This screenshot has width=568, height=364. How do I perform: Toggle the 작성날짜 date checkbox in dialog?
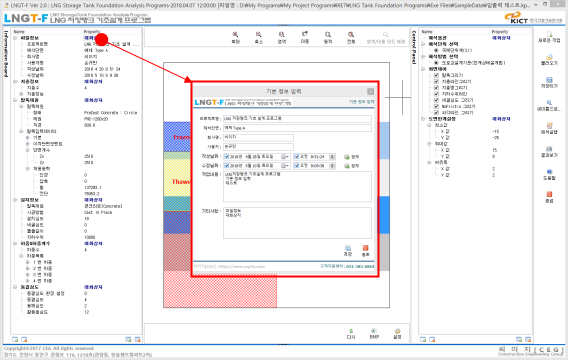click(226, 156)
